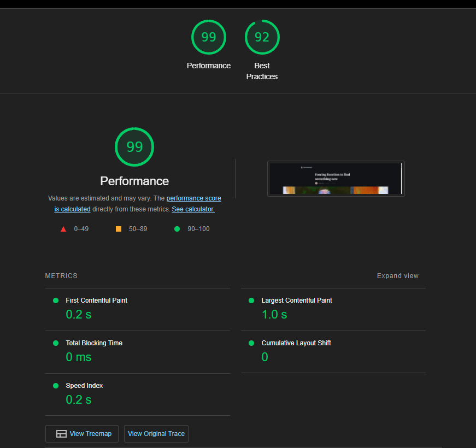Click the green dot beside Total Blocking Time
This screenshot has height=448, width=476.
pyautogui.click(x=55, y=343)
